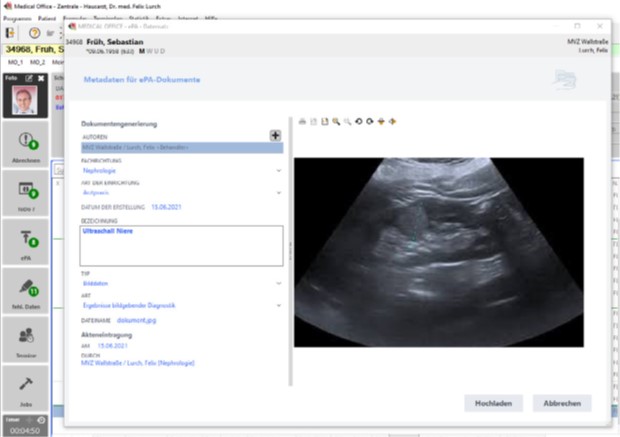Close the ePA dialog window

click(x=600, y=26)
